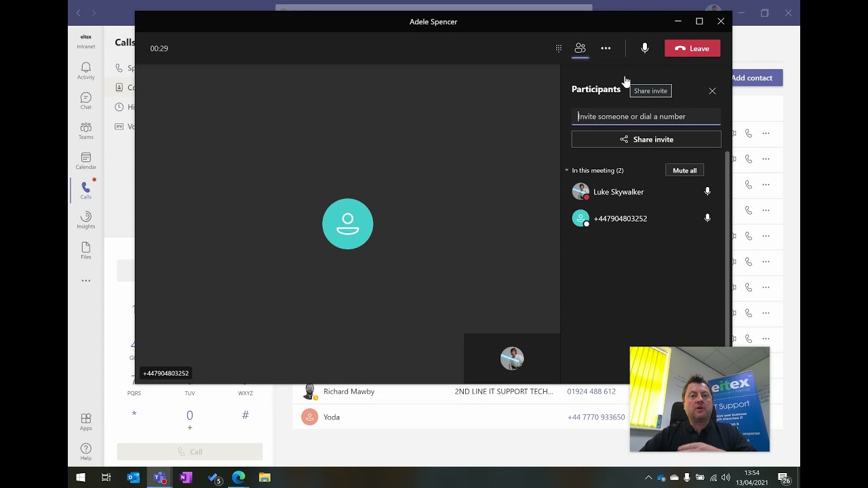Click the Invite someone or dial a number field
868x488 pixels.
(646, 117)
